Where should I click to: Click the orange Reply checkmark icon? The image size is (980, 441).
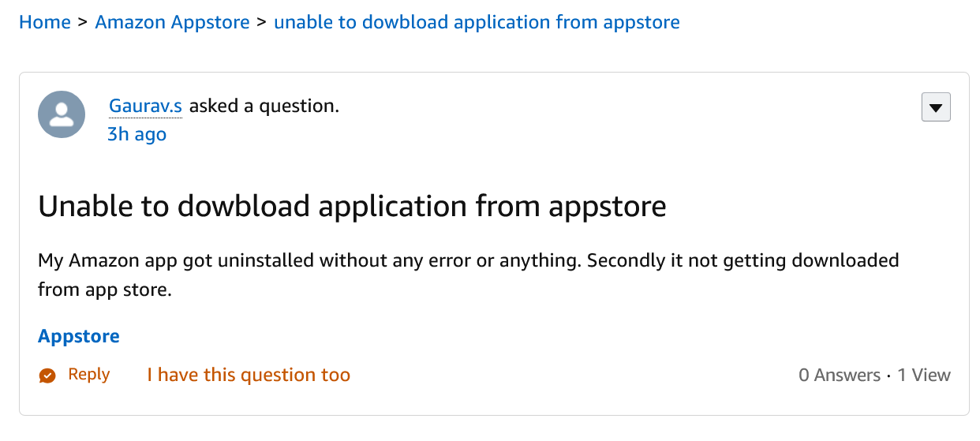click(47, 376)
